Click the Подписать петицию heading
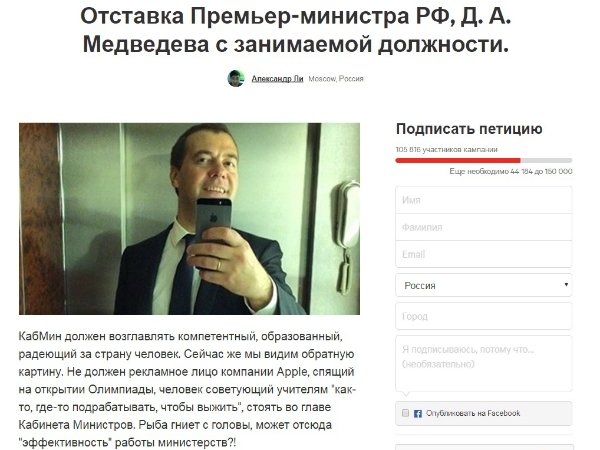 469,129
